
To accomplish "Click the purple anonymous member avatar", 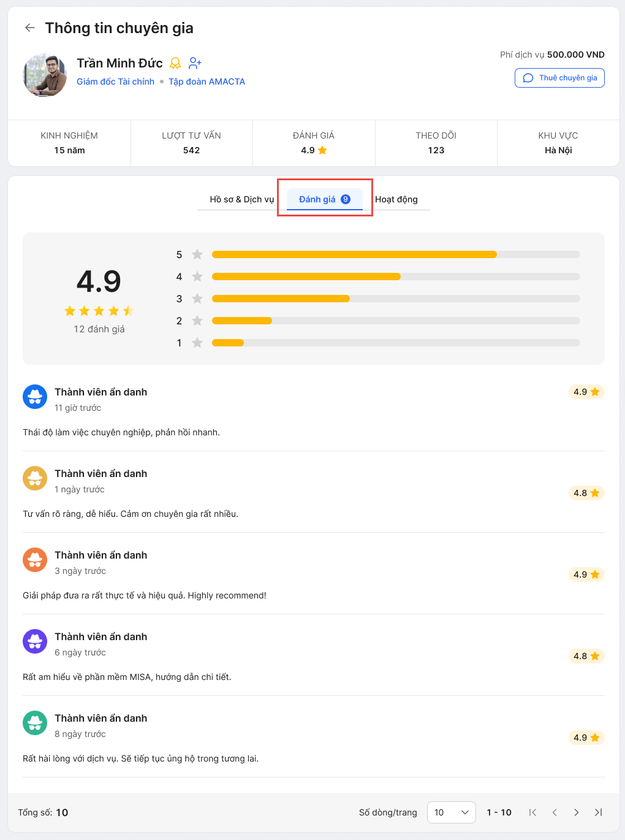I will point(35,642).
